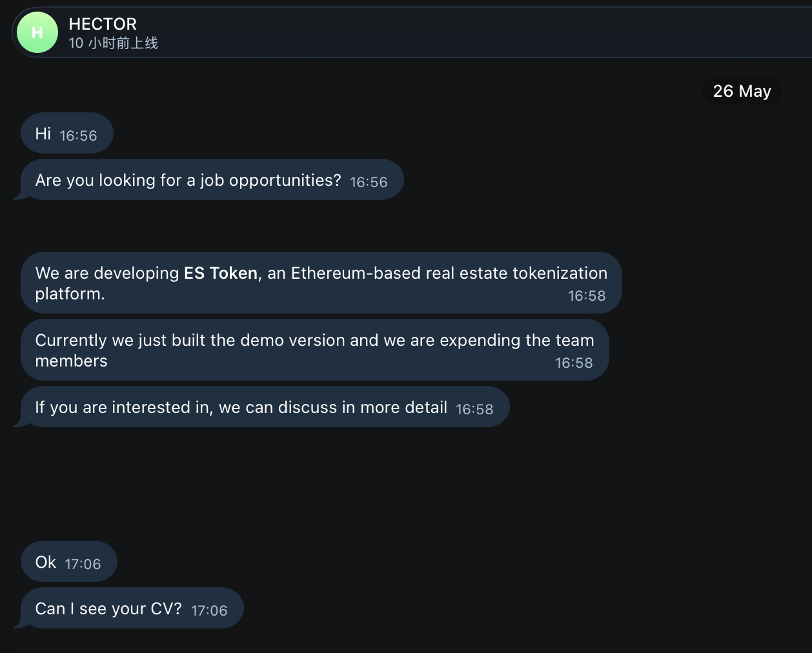The width and height of the screenshot is (812, 653).
Task: Select the 16:58 timestamp on the ES Token message
Action: coord(587,296)
